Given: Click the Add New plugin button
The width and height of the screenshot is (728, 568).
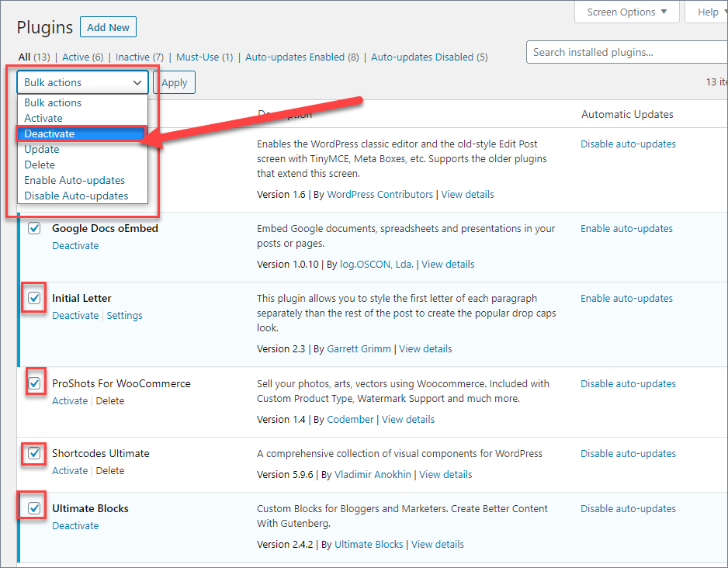Looking at the screenshot, I should click(x=108, y=27).
